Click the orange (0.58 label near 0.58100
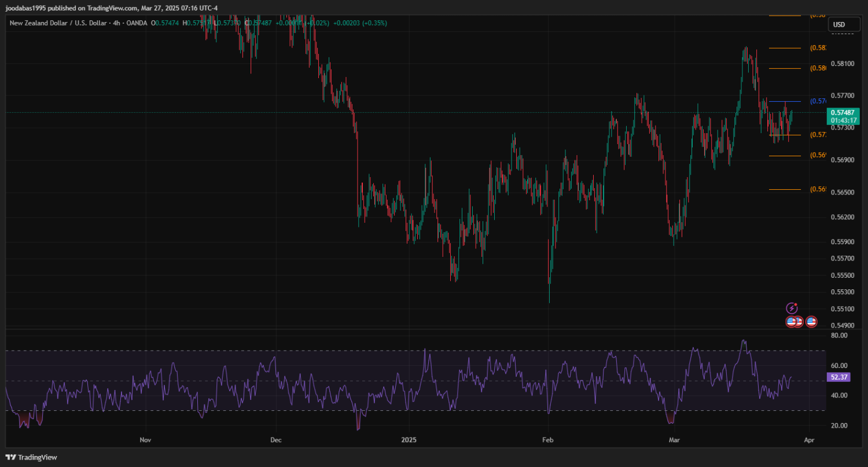Screen dimensions: 868x467 [818, 68]
